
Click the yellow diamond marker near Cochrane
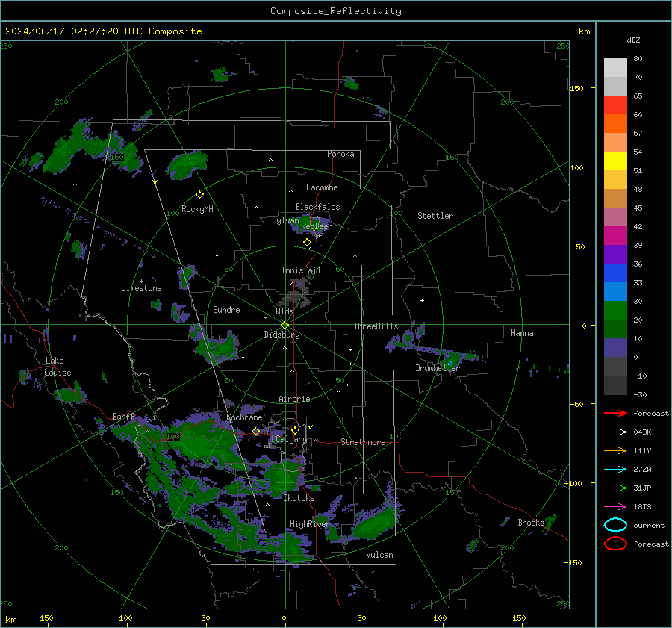[x=256, y=431]
